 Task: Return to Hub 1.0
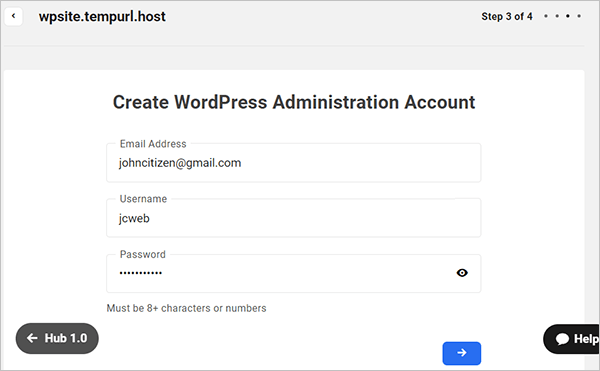click(x=57, y=338)
